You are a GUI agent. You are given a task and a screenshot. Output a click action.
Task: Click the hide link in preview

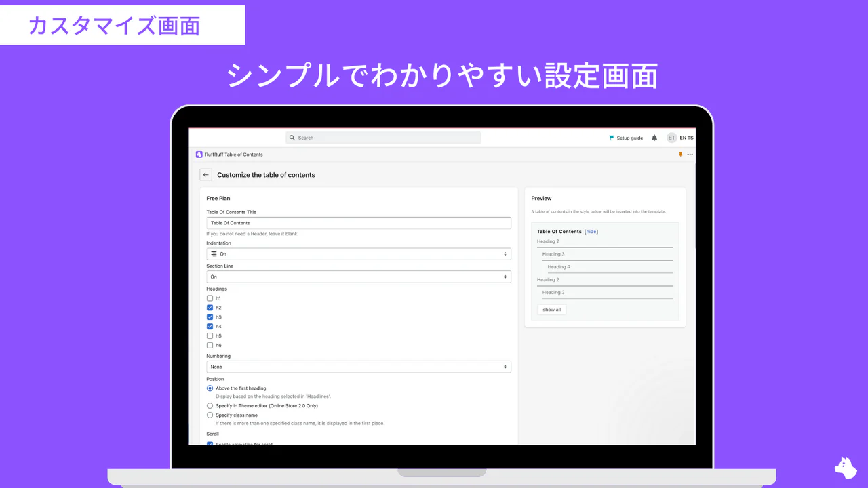pos(591,232)
